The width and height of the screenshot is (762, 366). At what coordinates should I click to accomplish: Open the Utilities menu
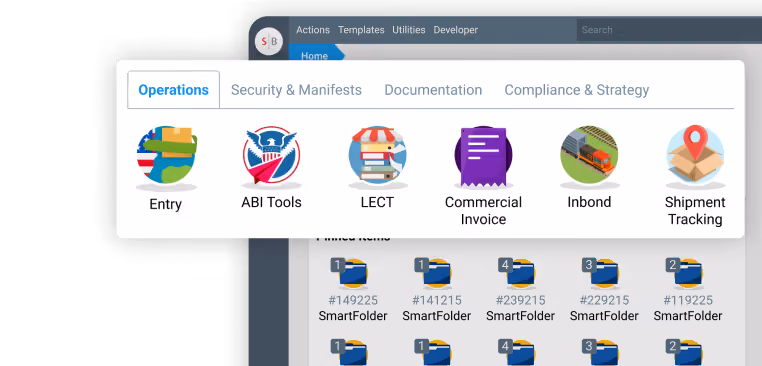(409, 30)
